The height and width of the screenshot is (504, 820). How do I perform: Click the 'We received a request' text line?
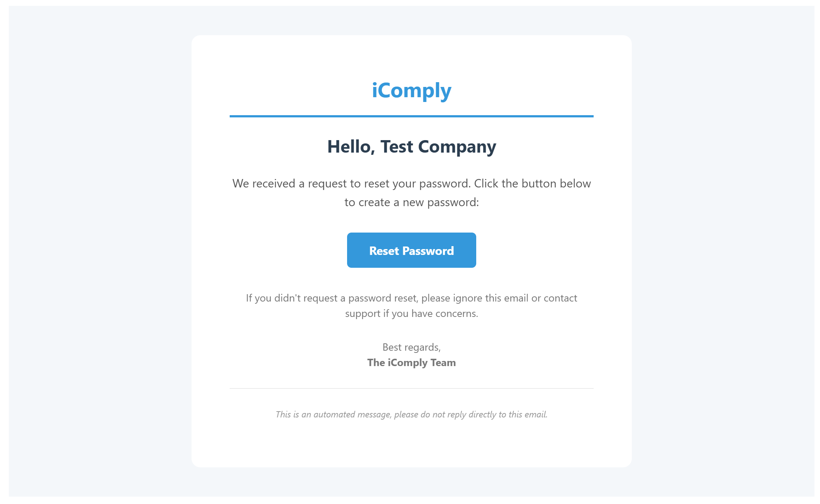411,183
